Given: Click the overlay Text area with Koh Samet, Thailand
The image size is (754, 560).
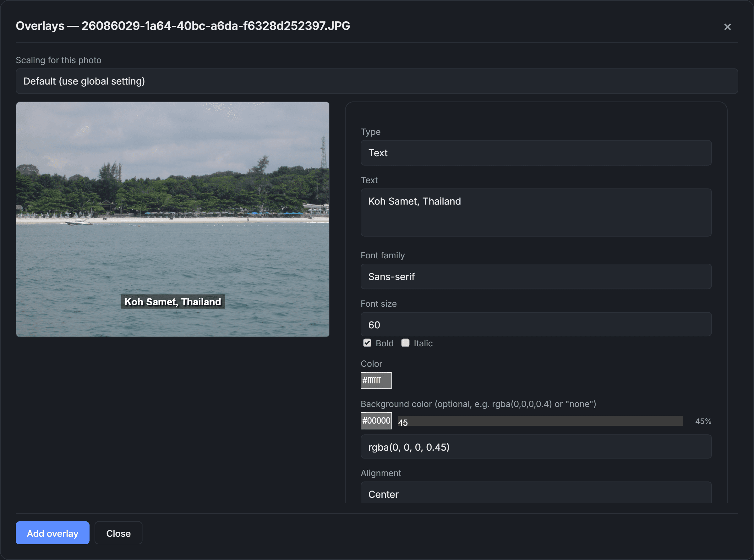Looking at the screenshot, I should tap(536, 212).
